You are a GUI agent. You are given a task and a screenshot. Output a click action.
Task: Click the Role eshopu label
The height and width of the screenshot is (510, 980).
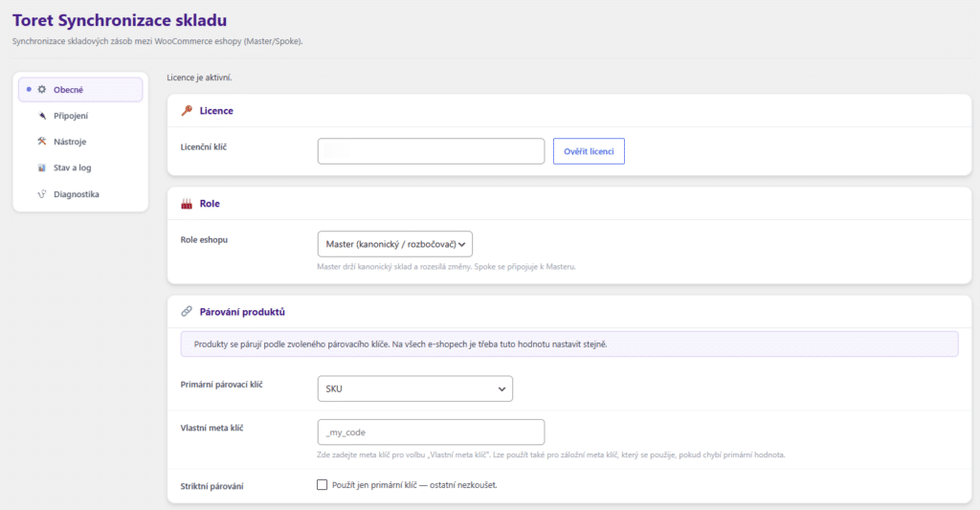(205, 240)
